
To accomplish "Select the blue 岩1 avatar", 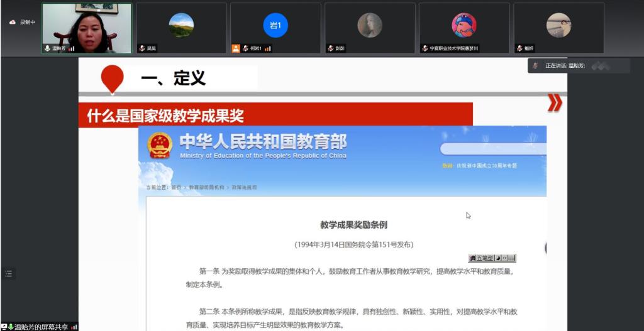I will click(x=275, y=25).
